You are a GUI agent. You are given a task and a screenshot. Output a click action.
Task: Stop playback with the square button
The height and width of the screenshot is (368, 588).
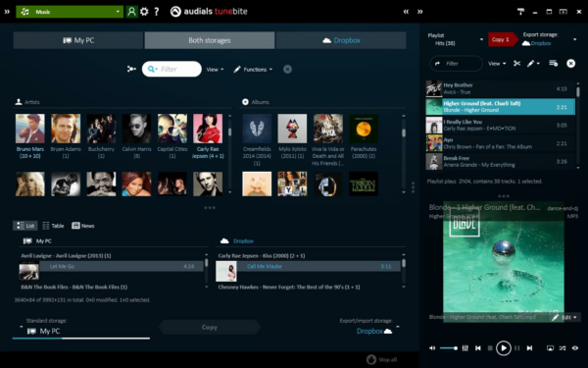click(x=490, y=348)
